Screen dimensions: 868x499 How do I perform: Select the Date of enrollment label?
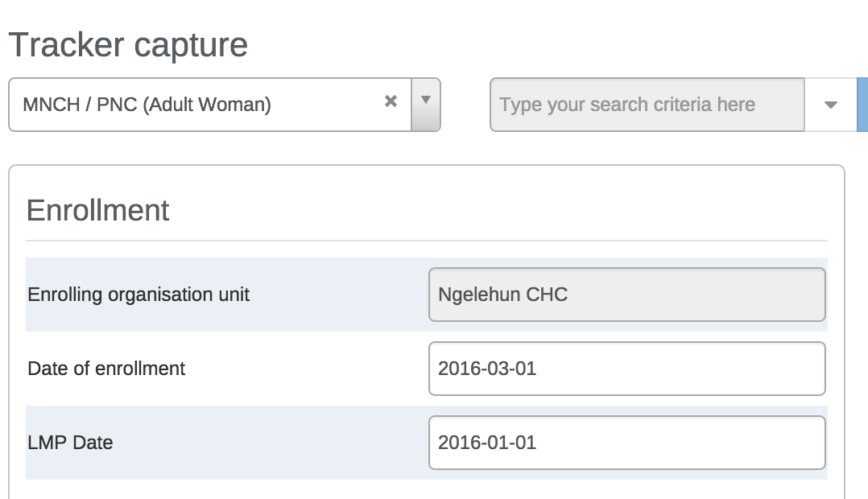point(106,369)
